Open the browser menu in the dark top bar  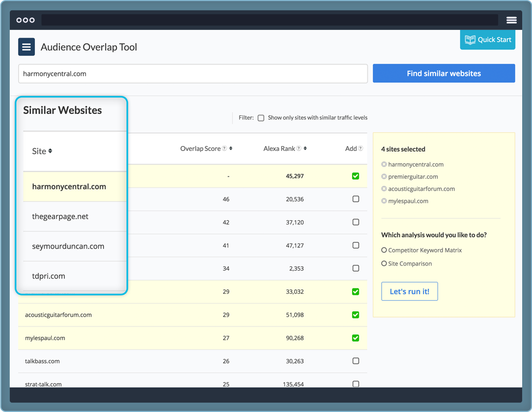511,20
